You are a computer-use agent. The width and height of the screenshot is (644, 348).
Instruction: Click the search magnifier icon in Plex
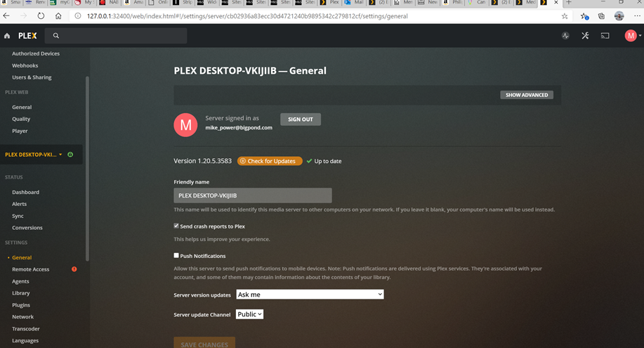(56, 36)
